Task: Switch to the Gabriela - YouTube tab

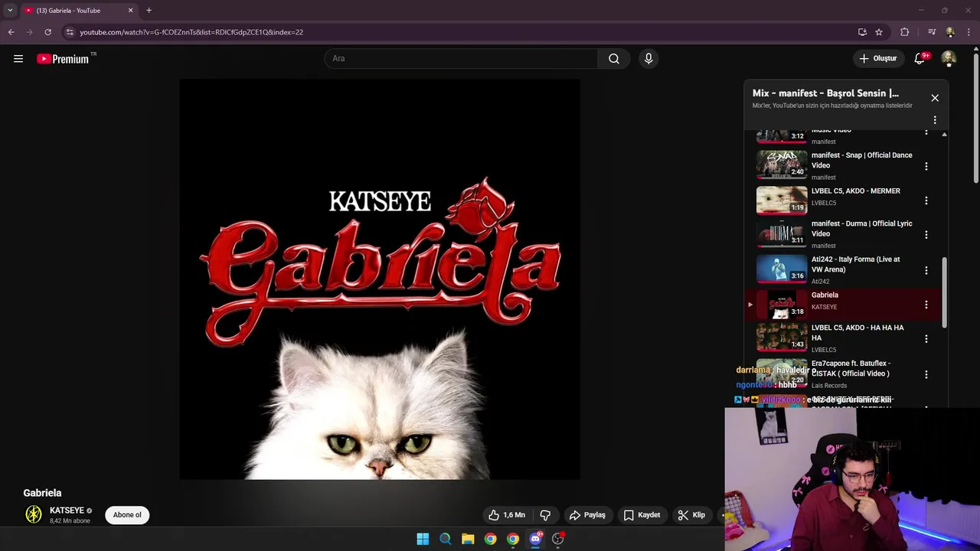Action: (78, 11)
